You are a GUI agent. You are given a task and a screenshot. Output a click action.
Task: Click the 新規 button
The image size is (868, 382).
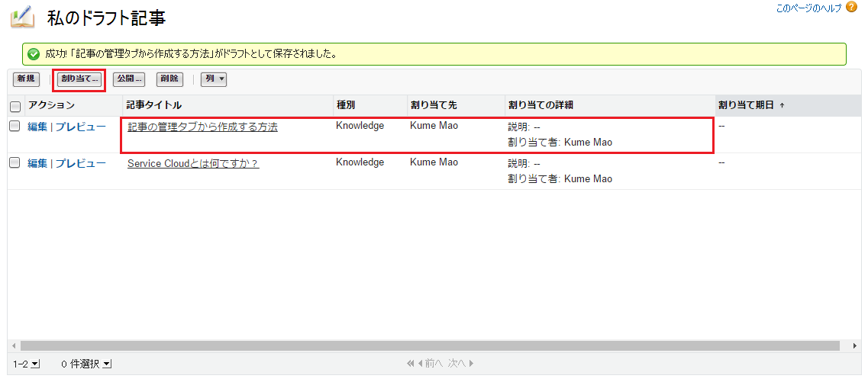tap(26, 79)
